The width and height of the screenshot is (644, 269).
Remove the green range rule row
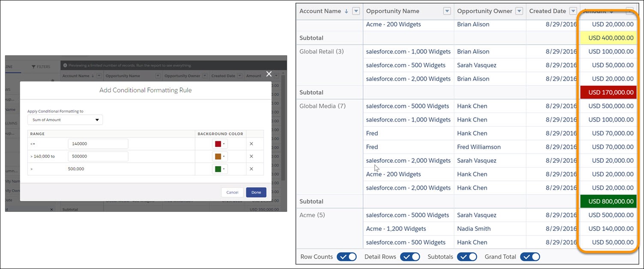pyautogui.click(x=251, y=169)
